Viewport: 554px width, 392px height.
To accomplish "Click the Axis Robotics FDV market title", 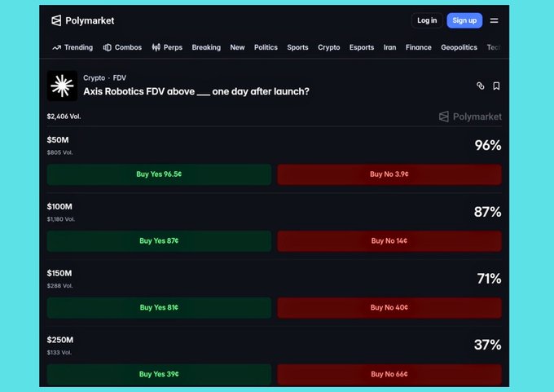I will 196,91.
